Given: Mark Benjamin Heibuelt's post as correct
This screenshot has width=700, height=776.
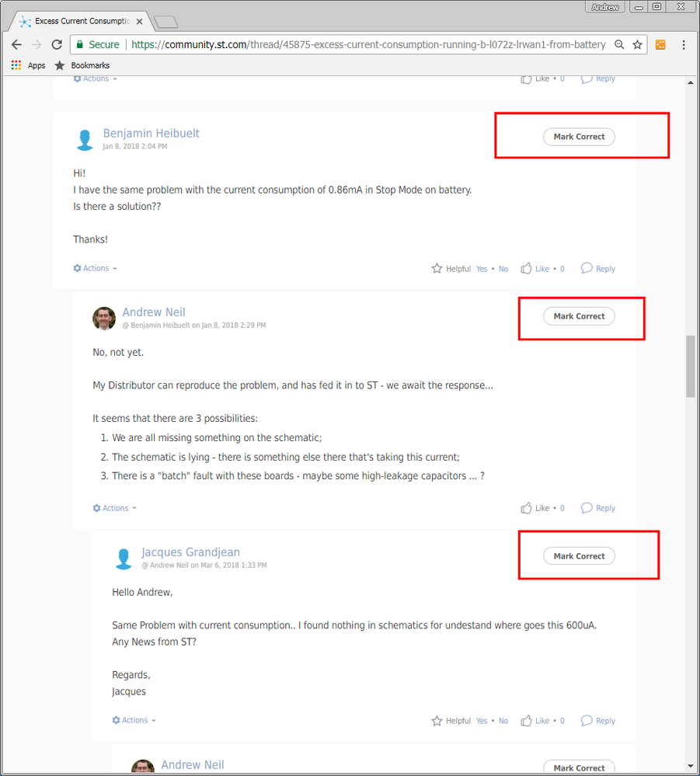Looking at the screenshot, I should click(x=580, y=137).
